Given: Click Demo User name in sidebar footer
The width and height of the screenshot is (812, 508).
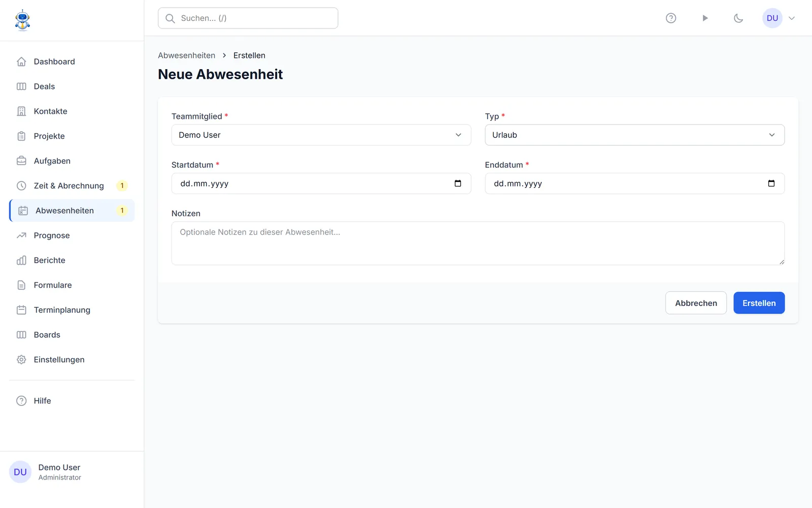Looking at the screenshot, I should pyautogui.click(x=59, y=467).
